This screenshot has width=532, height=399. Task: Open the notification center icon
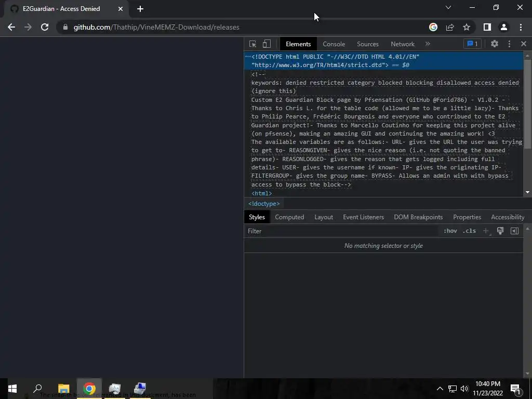(x=515, y=389)
